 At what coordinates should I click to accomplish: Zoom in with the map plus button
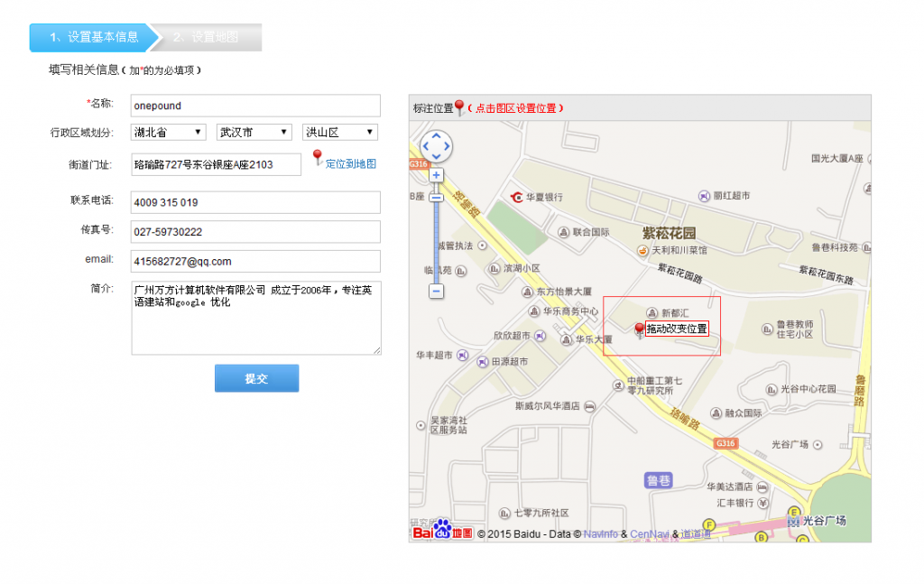click(x=436, y=175)
